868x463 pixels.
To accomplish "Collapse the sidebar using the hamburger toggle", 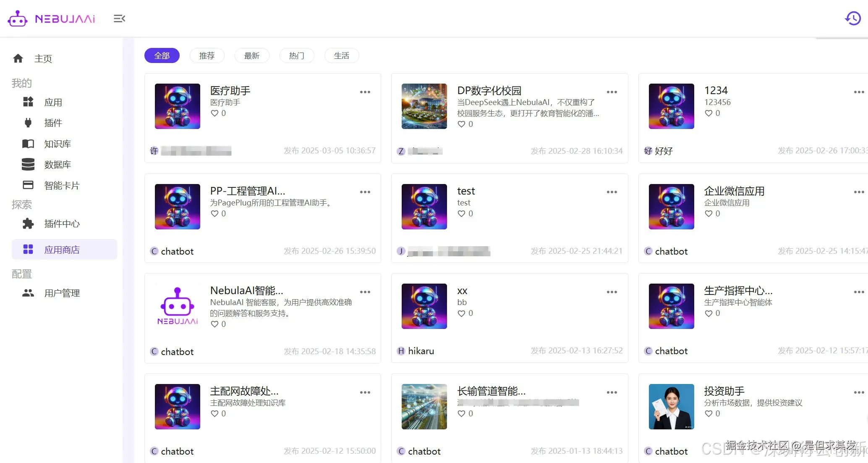I will (x=119, y=18).
